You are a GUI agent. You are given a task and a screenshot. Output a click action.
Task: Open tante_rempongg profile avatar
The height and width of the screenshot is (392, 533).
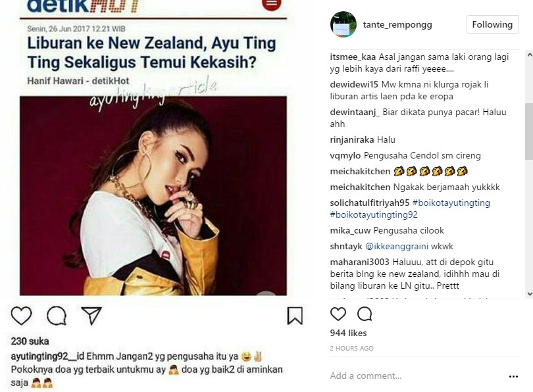coord(343,24)
